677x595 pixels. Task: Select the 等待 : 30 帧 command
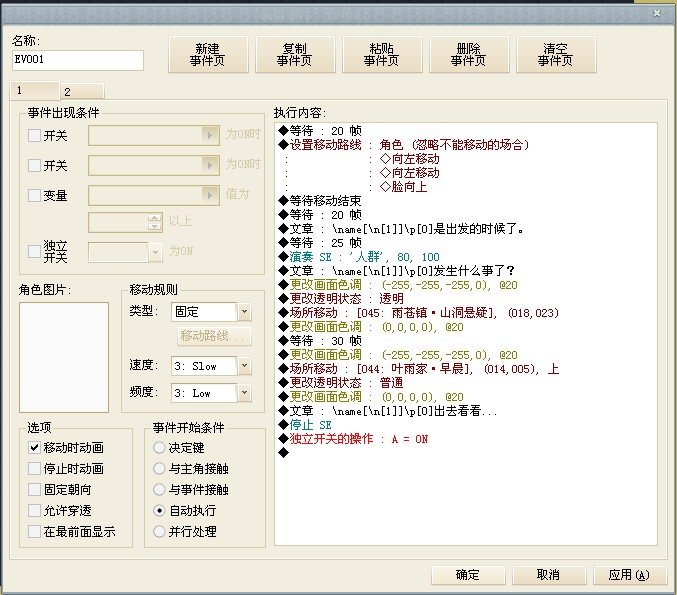click(x=320, y=341)
